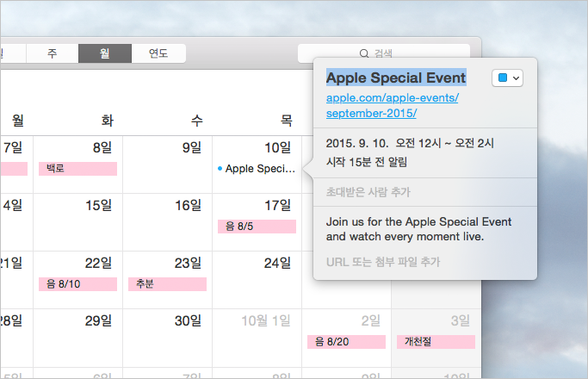Click the 30일 date number
Viewport: 588px width, 379px height.
click(x=189, y=320)
